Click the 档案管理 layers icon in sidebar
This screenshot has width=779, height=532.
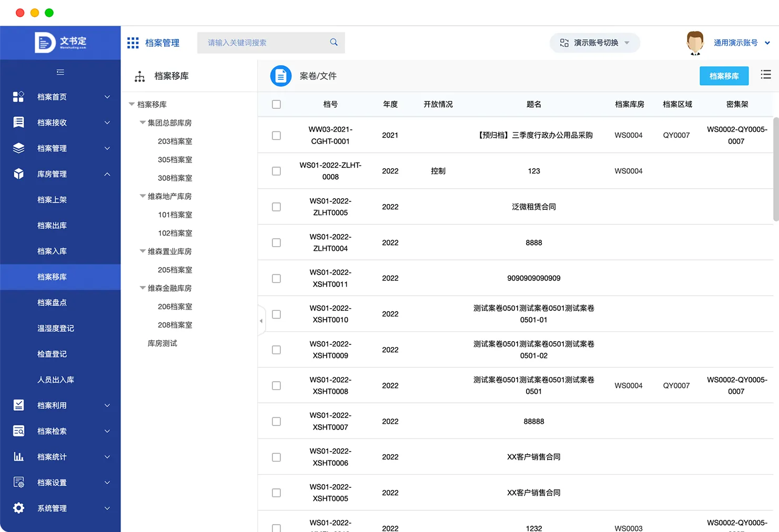pos(18,148)
